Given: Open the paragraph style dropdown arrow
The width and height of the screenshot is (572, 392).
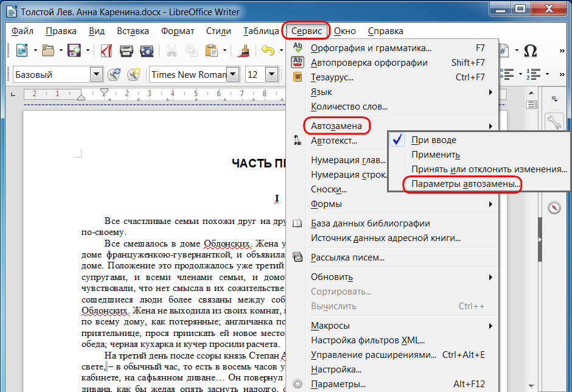Looking at the screenshot, I should [96, 74].
